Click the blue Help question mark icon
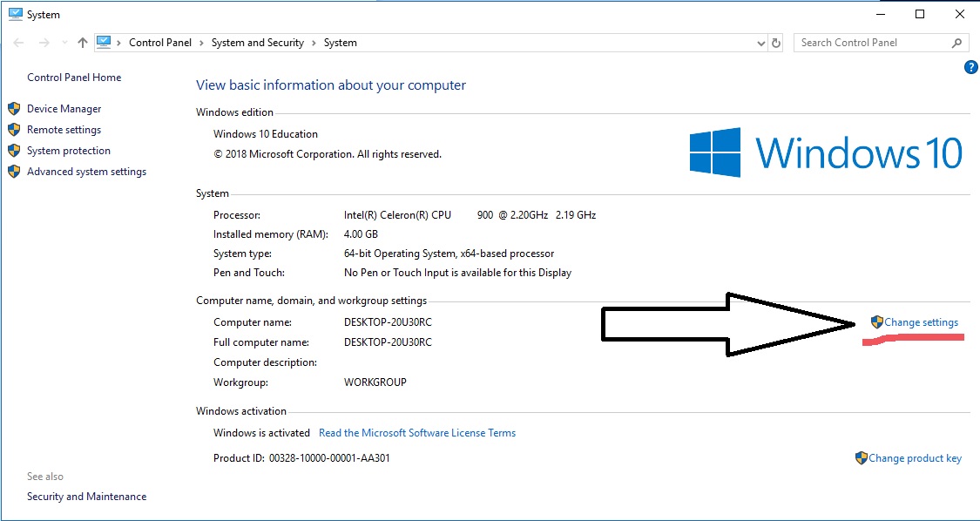The width and height of the screenshot is (980, 521). pyautogui.click(x=971, y=68)
